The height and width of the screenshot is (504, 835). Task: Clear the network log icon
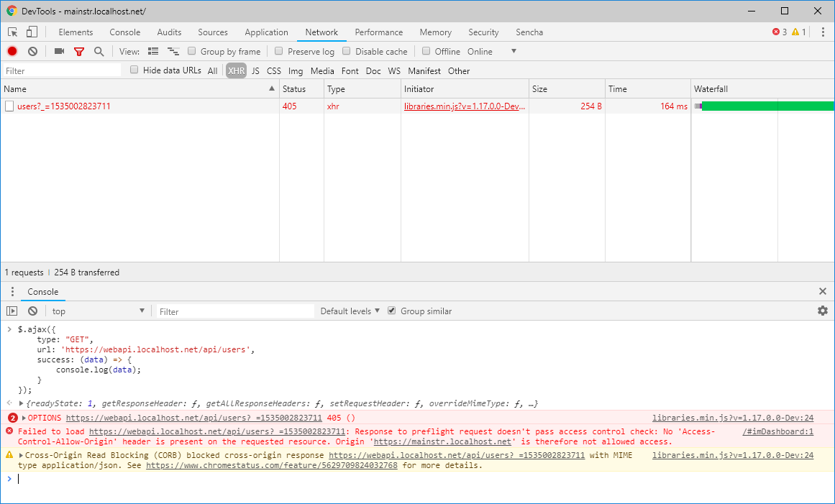(32, 51)
